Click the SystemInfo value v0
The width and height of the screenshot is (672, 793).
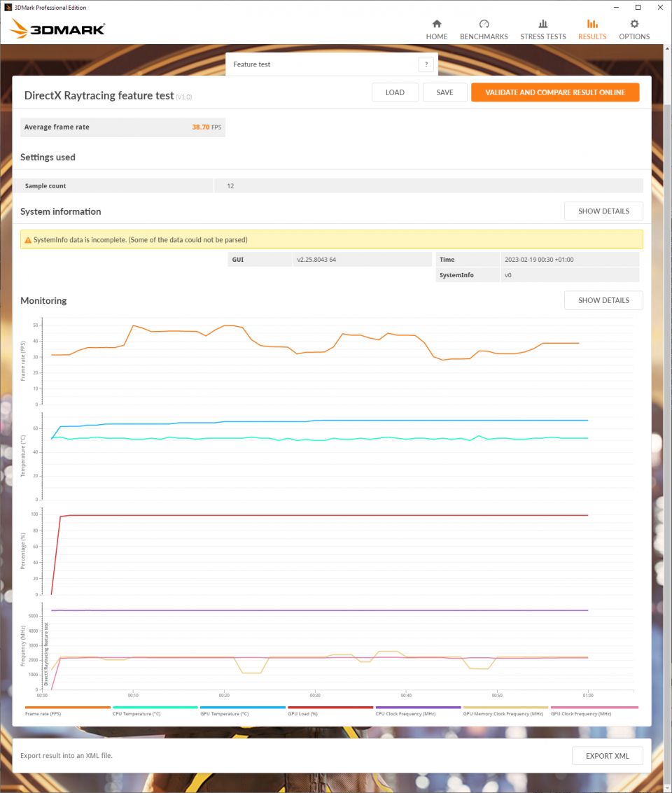click(508, 275)
